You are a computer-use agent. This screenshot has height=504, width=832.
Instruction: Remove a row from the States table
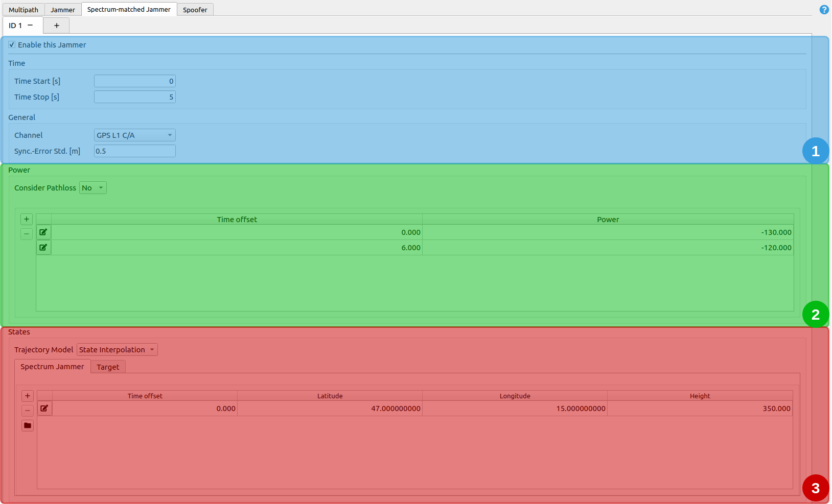(x=28, y=411)
